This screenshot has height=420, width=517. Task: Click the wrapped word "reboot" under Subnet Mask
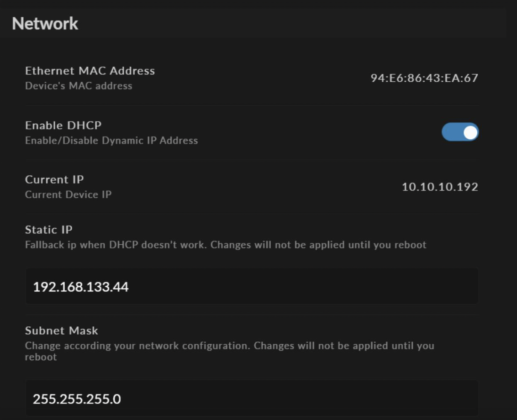click(x=41, y=357)
